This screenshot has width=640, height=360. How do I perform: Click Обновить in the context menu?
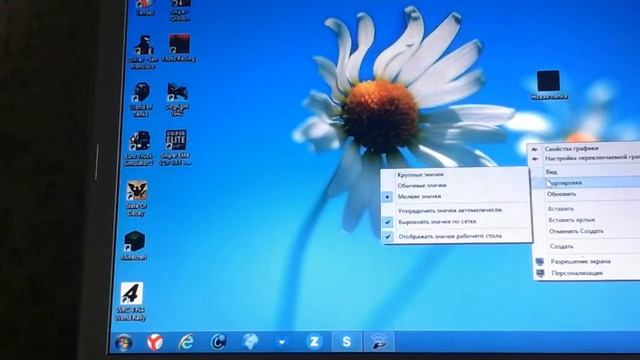[586, 194]
